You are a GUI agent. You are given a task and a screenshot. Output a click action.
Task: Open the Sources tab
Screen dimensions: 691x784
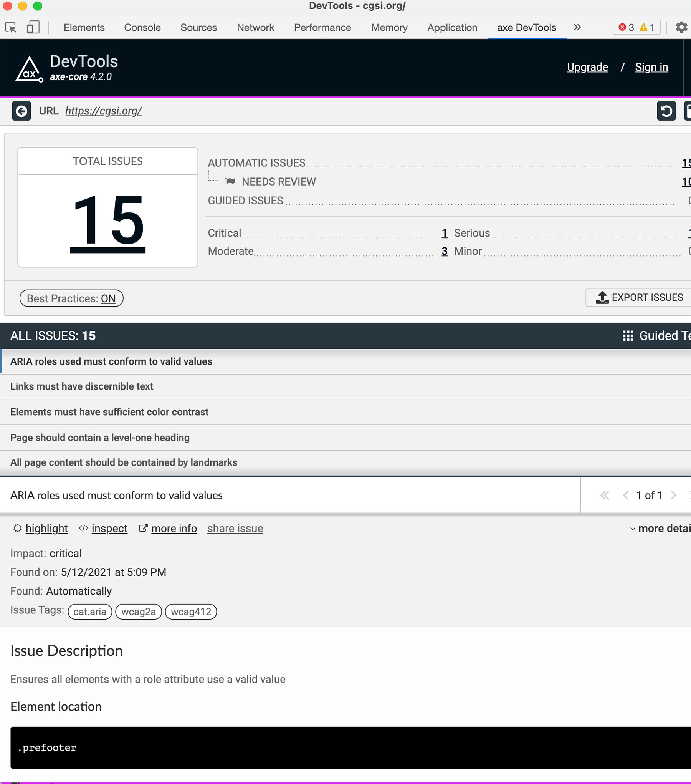coord(198,28)
